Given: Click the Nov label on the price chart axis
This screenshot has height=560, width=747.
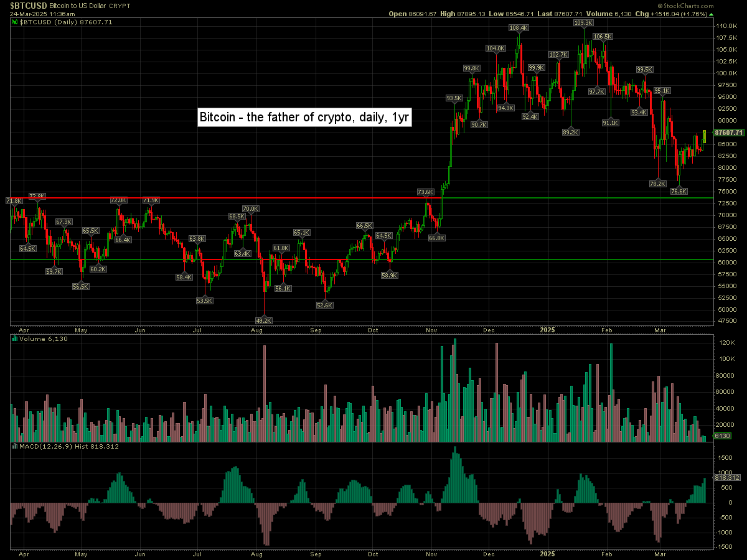Looking at the screenshot, I should (431, 330).
